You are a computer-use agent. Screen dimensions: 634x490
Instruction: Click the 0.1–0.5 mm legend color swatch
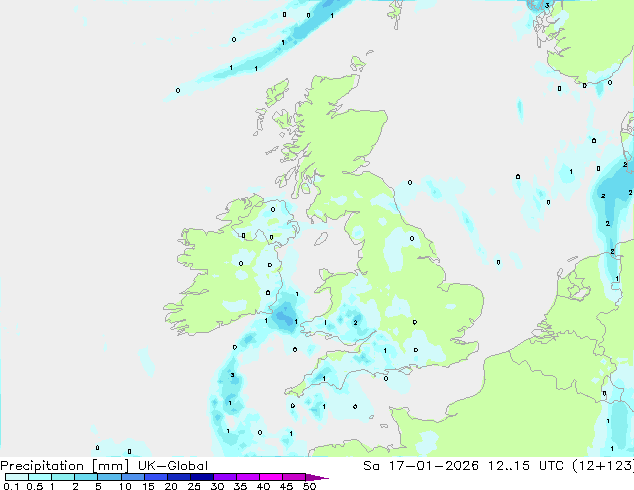[17, 477]
